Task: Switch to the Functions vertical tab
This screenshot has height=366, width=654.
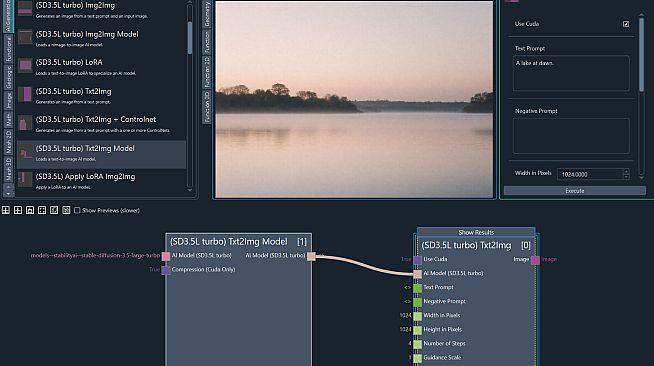Action: pyautogui.click(x=8, y=49)
